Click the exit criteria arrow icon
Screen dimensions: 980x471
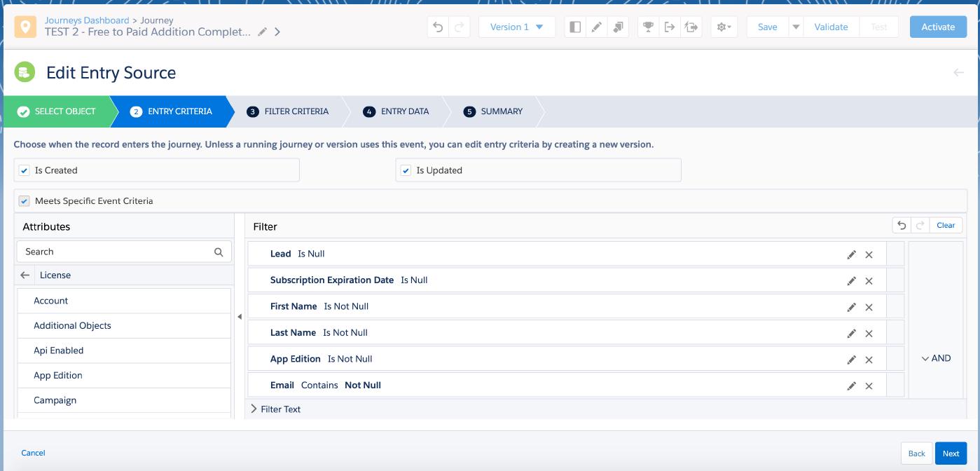tap(670, 27)
